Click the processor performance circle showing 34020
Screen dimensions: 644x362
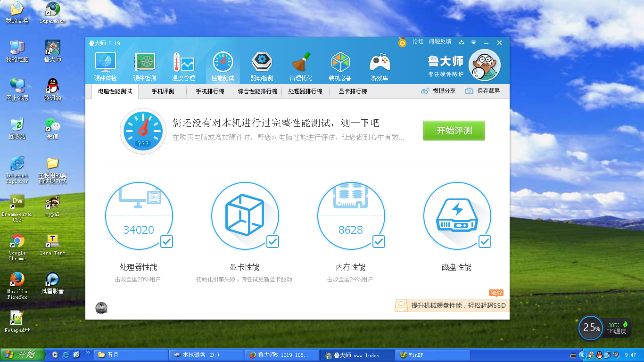[139, 215]
